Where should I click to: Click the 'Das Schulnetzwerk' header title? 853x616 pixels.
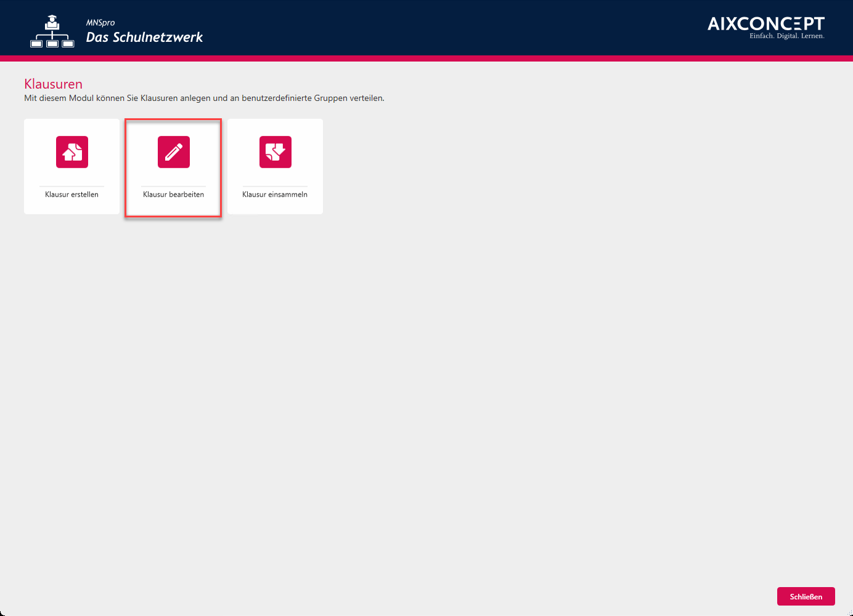pyautogui.click(x=144, y=38)
